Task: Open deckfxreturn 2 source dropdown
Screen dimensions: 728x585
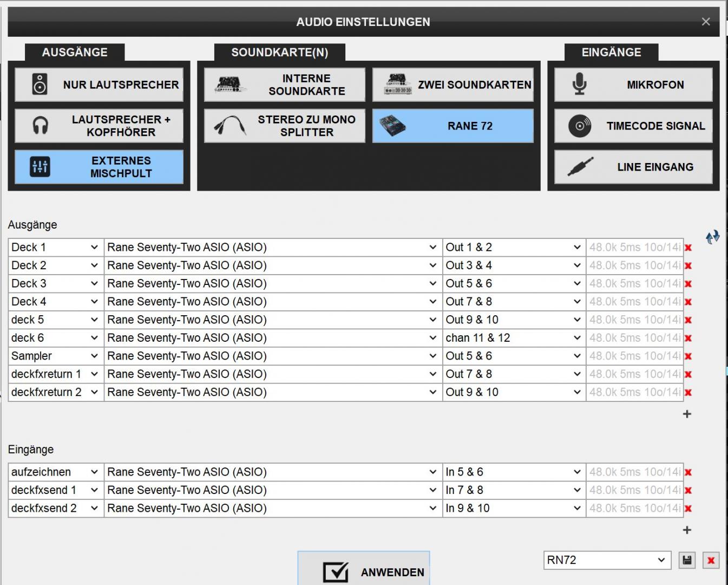Action: (56, 392)
